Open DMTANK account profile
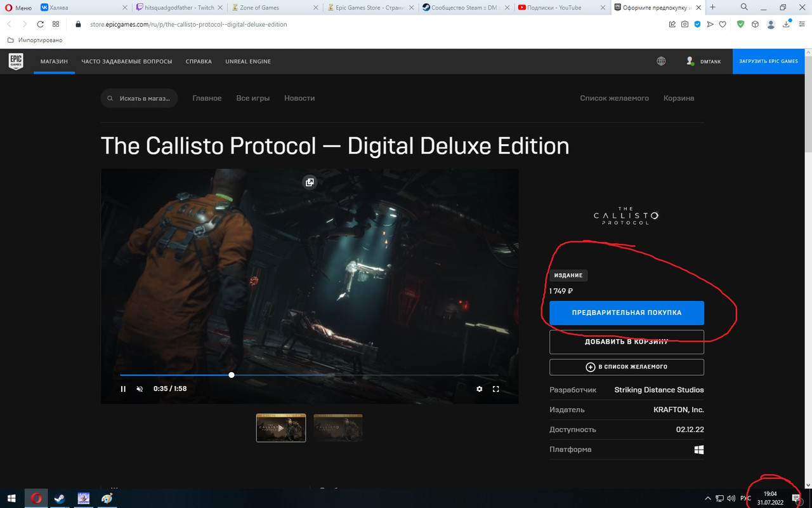812x508 pixels. coord(703,61)
